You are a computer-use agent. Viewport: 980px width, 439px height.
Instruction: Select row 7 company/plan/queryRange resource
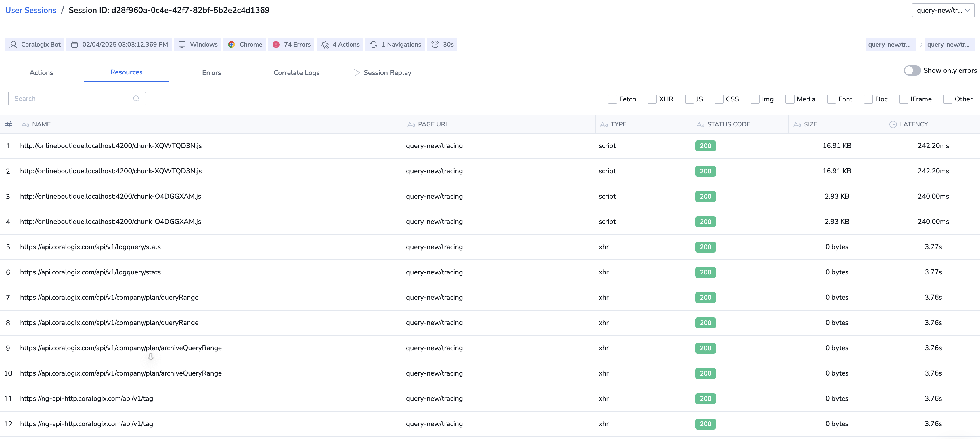(490, 298)
